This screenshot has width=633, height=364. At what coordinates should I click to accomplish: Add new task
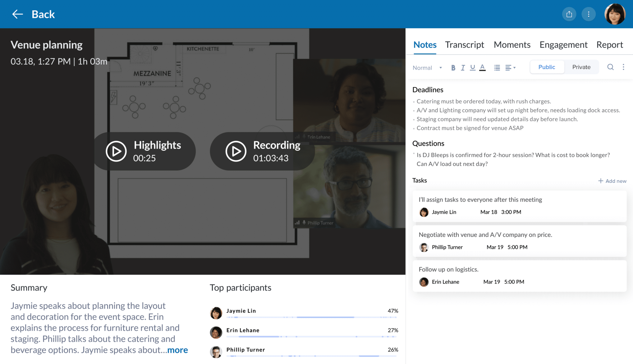click(612, 181)
